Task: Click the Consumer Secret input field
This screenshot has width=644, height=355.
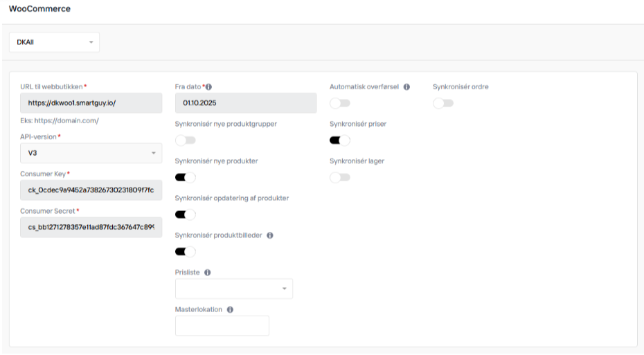Action: point(91,227)
